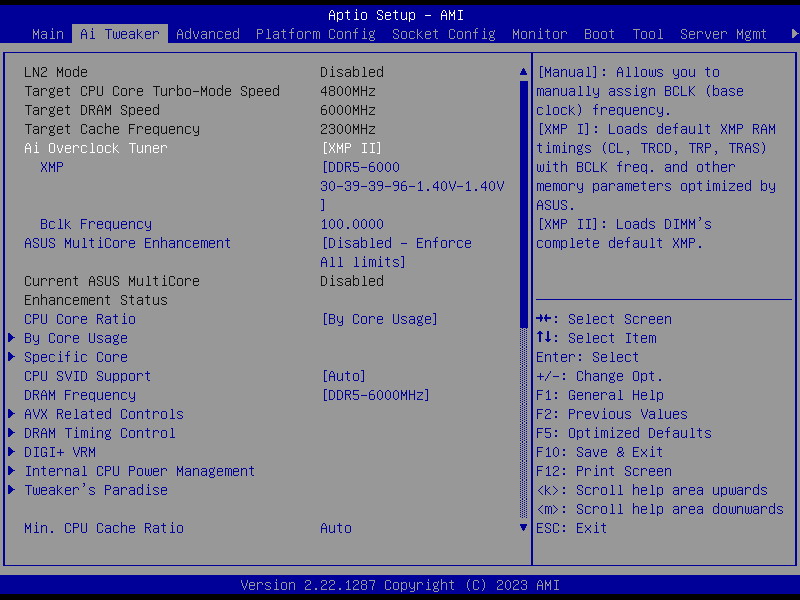The height and width of the screenshot is (600, 800).
Task: Select the Ai Overclock Tuner label
Action: pos(96,148)
